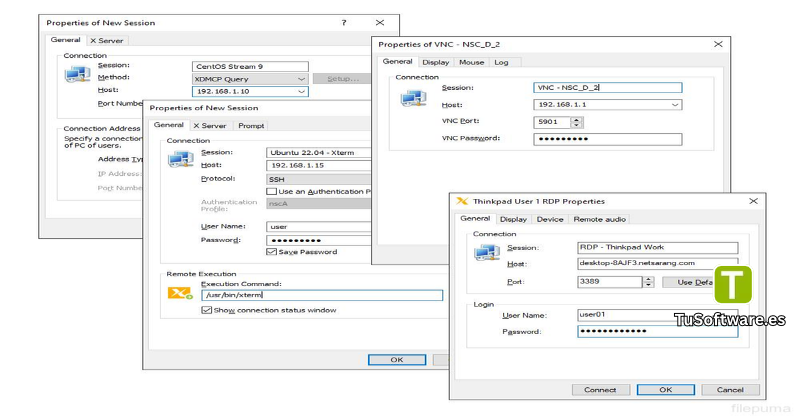Open the Mouse tab in VNC properties
The image size is (800, 420).
tap(471, 62)
